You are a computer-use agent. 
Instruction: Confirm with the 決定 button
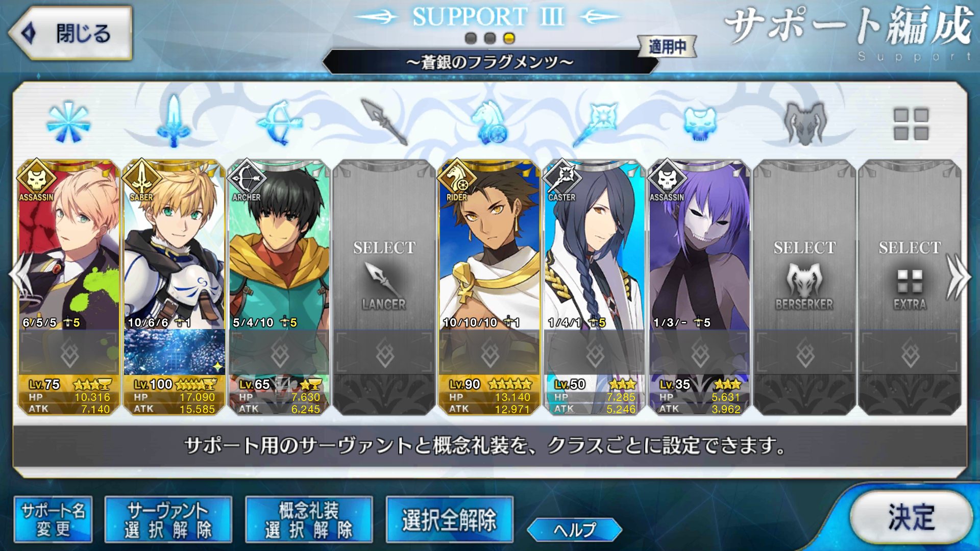tap(911, 517)
